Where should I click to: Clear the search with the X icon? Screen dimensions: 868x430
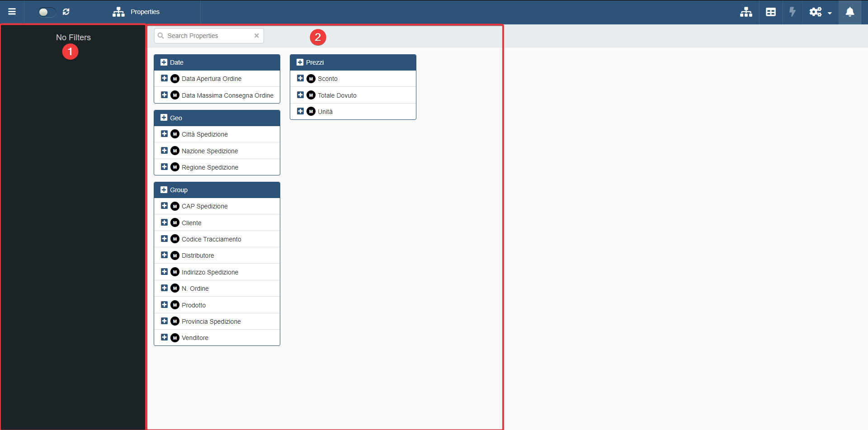click(256, 36)
